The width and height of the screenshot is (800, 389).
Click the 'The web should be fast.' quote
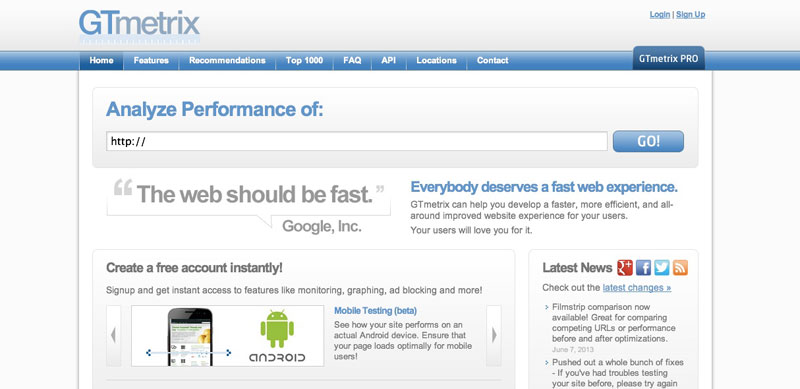pos(254,194)
